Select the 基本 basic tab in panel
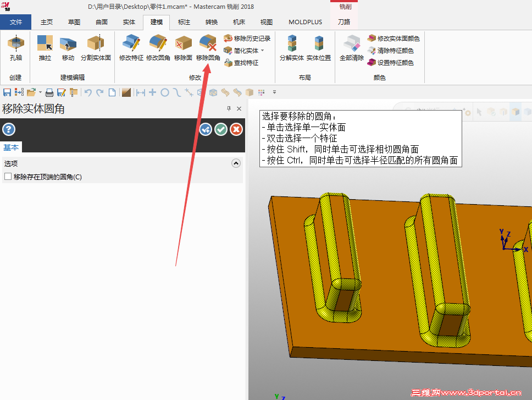This screenshot has height=400, width=532. pos(11,147)
